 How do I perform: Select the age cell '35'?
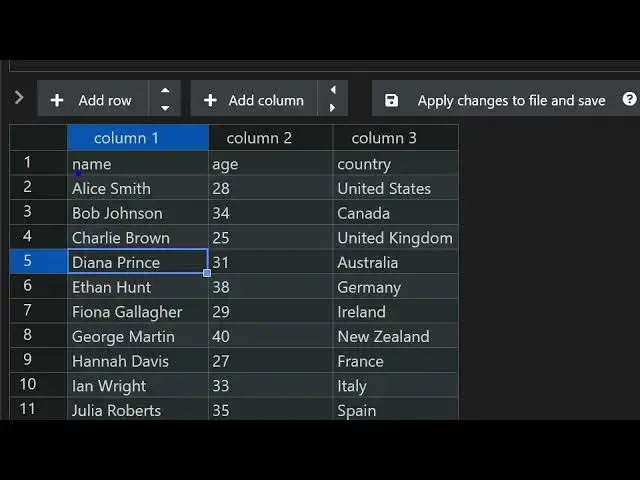[271, 409]
